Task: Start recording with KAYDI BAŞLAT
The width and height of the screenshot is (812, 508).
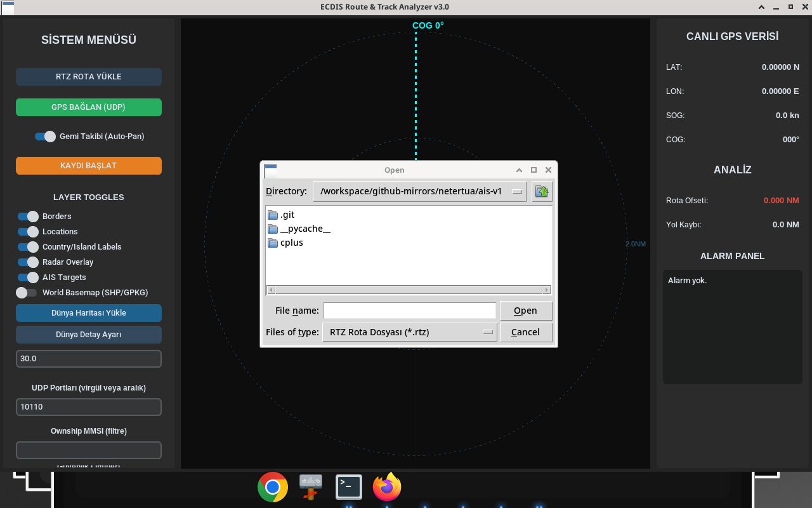Action: pos(89,166)
